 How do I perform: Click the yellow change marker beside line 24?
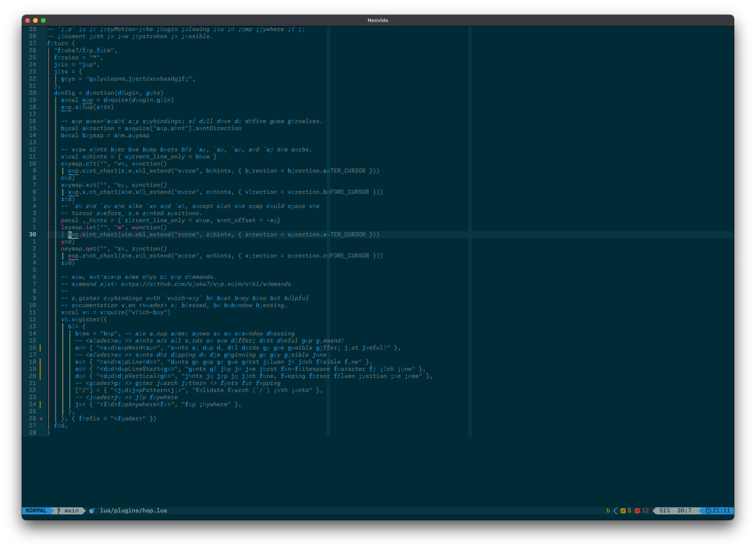click(40, 404)
